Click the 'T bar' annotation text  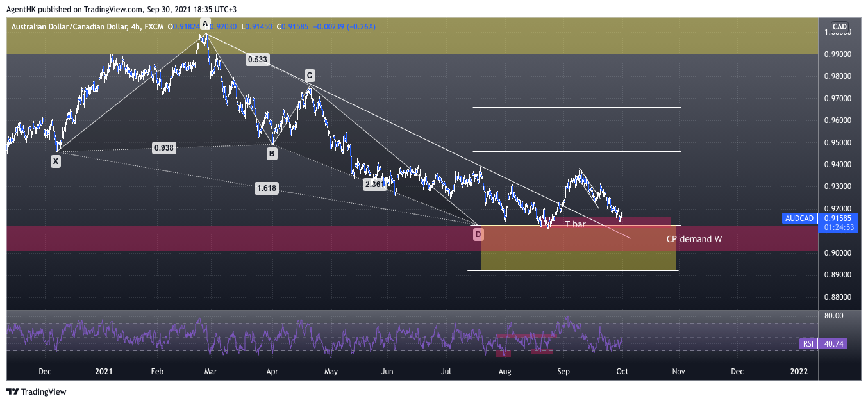click(575, 224)
